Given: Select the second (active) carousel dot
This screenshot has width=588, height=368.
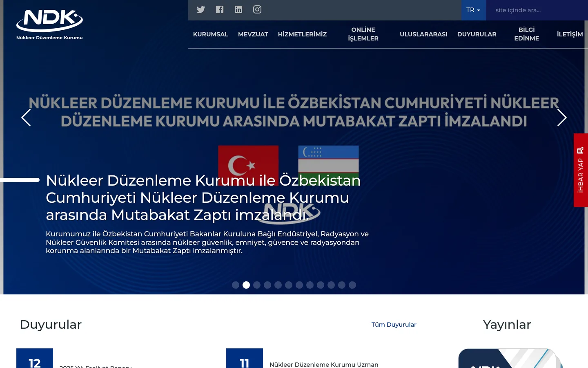Looking at the screenshot, I should [x=246, y=285].
